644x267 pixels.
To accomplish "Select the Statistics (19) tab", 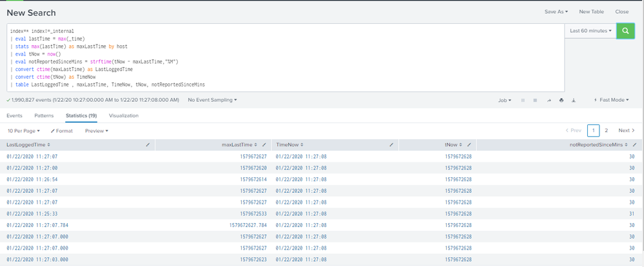I will [81, 116].
